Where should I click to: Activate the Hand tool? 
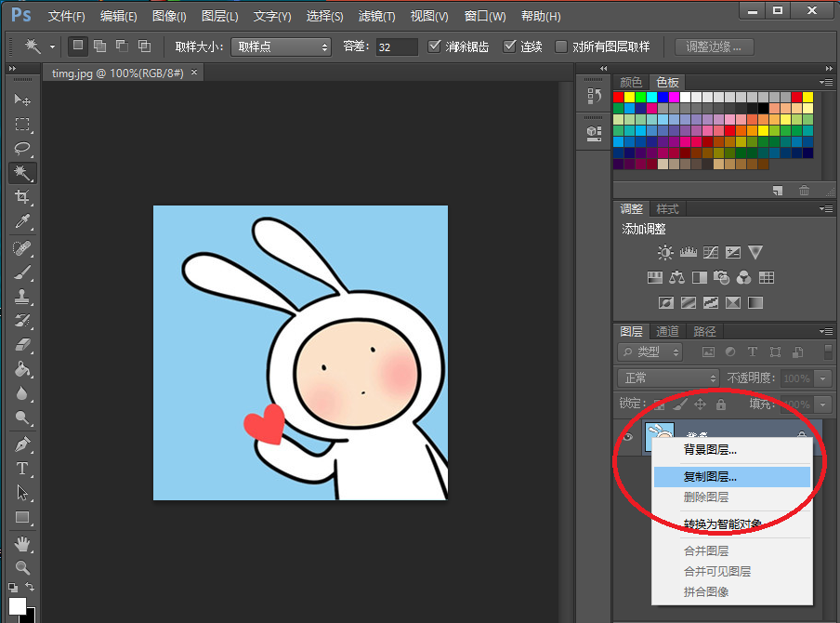pyautogui.click(x=22, y=543)
